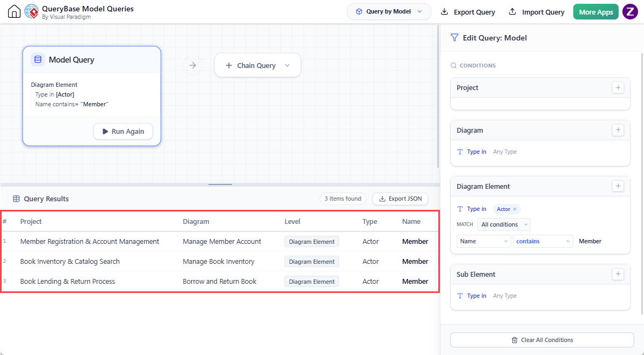644x355 pixels.
Task: Select Book Inventory & Catalog Search row
Action: (220, 262)
